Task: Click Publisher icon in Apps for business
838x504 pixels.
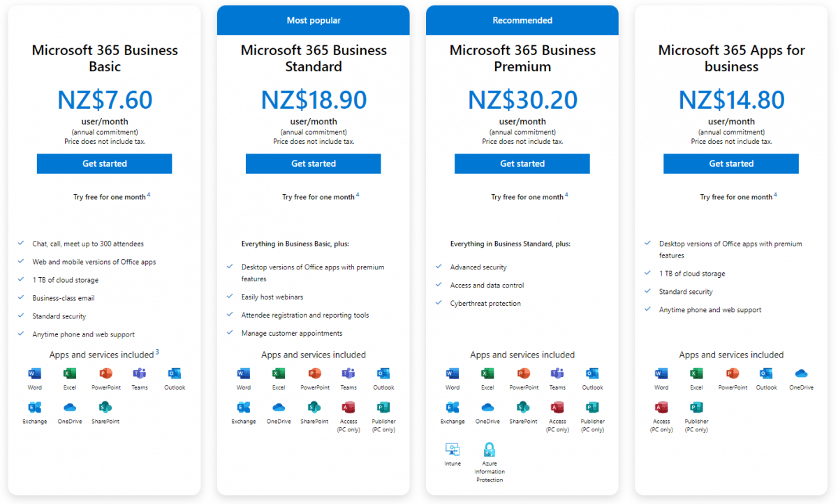Action: point(696,408)
